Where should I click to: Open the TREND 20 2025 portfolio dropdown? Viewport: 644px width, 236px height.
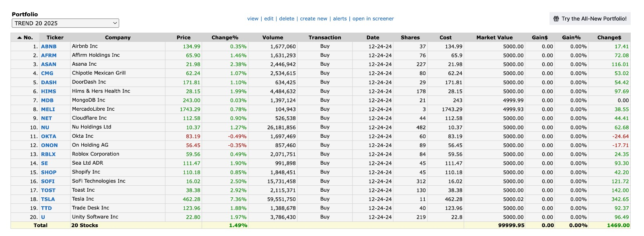(65, 23)
